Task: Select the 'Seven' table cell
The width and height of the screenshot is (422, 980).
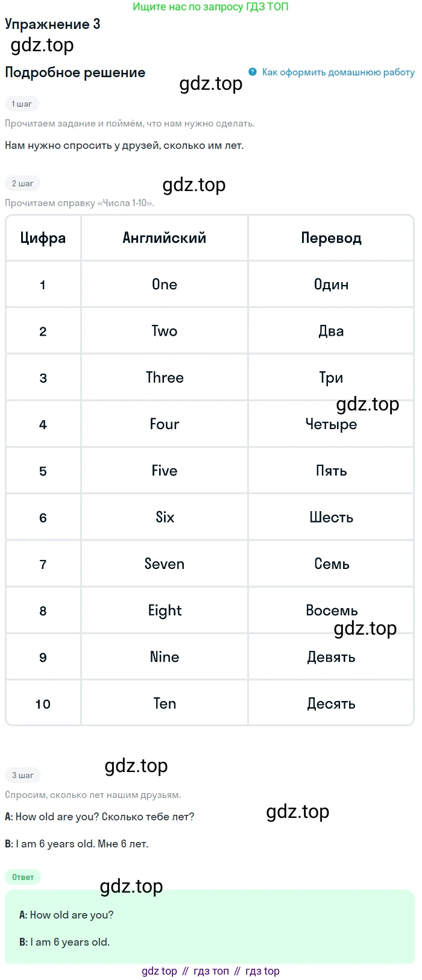Action: [165, 564]
